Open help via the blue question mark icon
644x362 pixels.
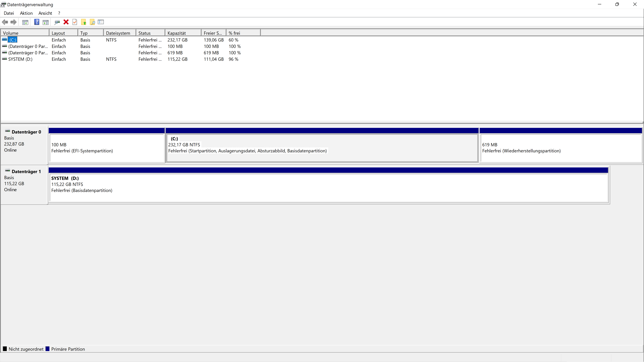(37, 22)
